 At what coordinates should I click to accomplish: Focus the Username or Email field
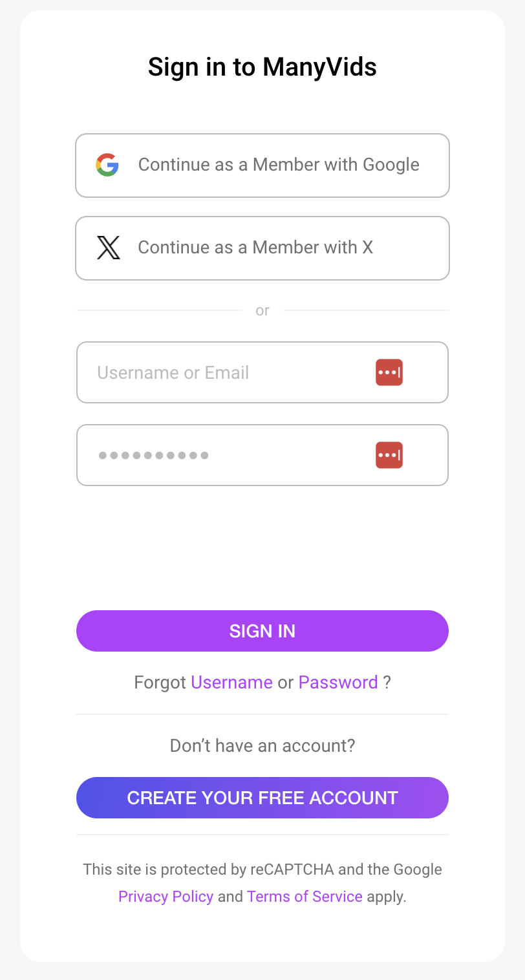pyautogui.click(x=226, y=372)
